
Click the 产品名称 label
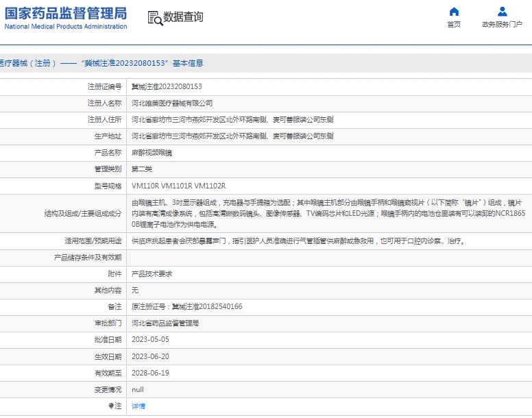click(x=108, y=153)
